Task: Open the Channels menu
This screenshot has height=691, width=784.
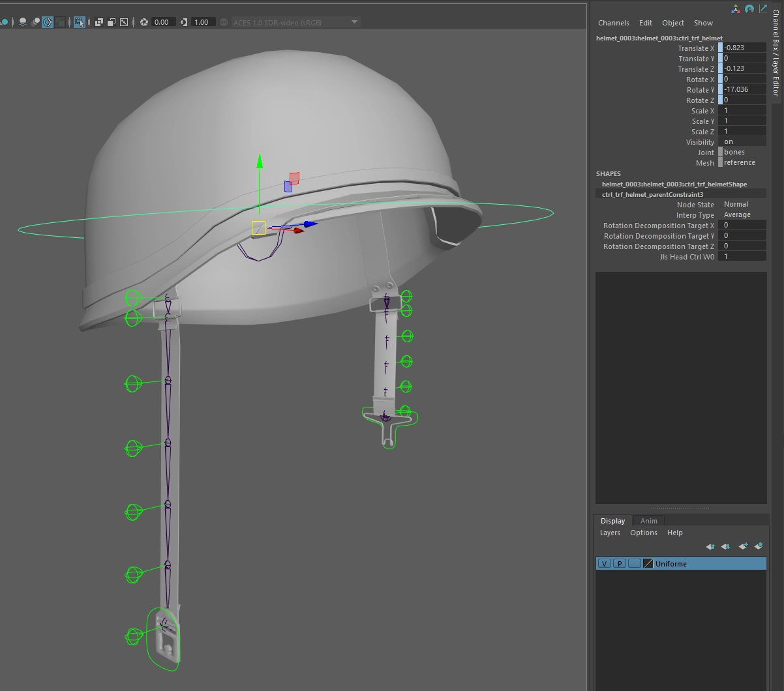Action: [x=613, y=23]
